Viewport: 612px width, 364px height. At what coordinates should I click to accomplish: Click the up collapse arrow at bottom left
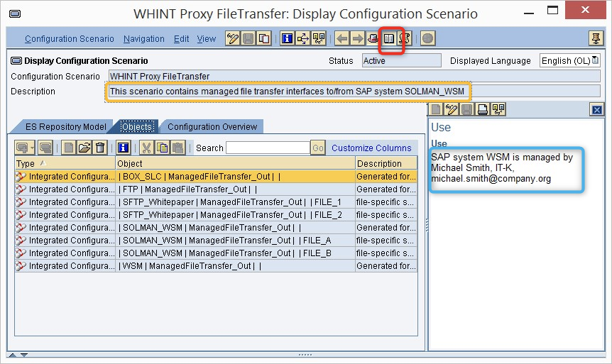(13, 355)
